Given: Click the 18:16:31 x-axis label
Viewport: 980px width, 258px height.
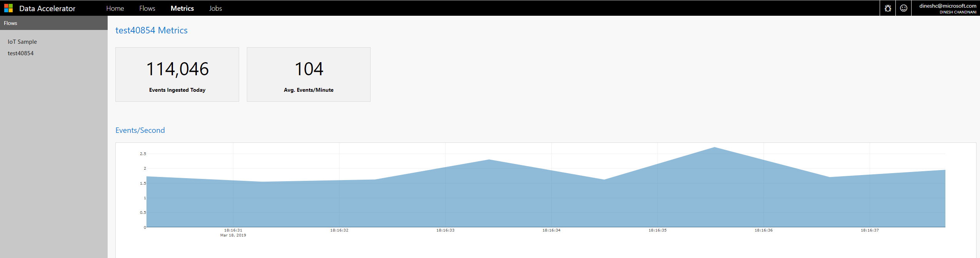Looking at the screenshot, I should [233, 230].
